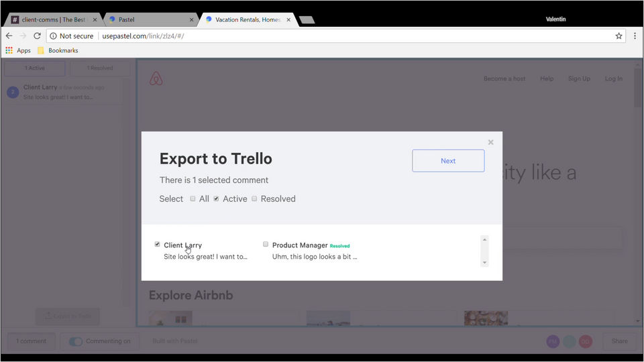644x362 pixels.
Task: Check the All select checkbox
Action: [x=193, y=198]
